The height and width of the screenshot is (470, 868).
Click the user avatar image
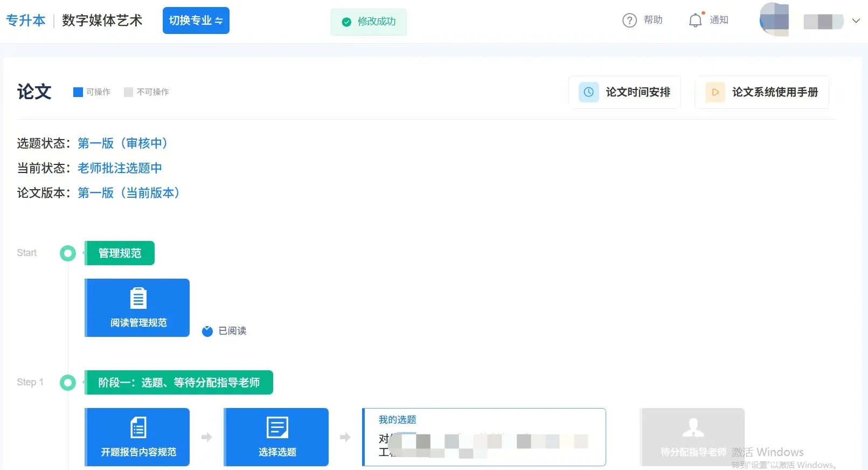774,19
